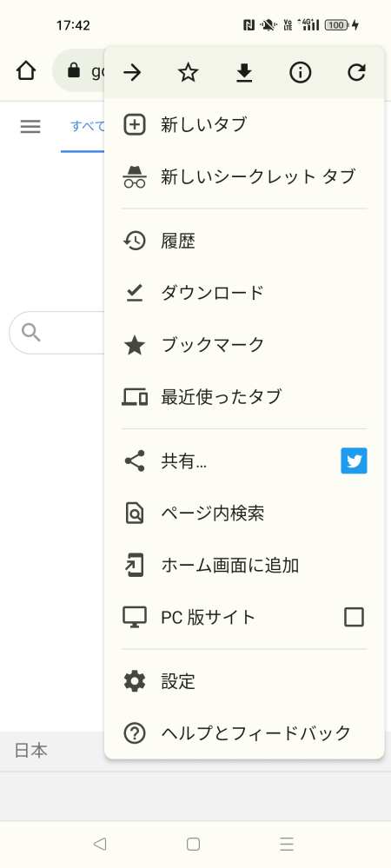Open the page info icon
Image resolution: width=391 pixels, height=868 pixels.
click(x=300, y=72)
